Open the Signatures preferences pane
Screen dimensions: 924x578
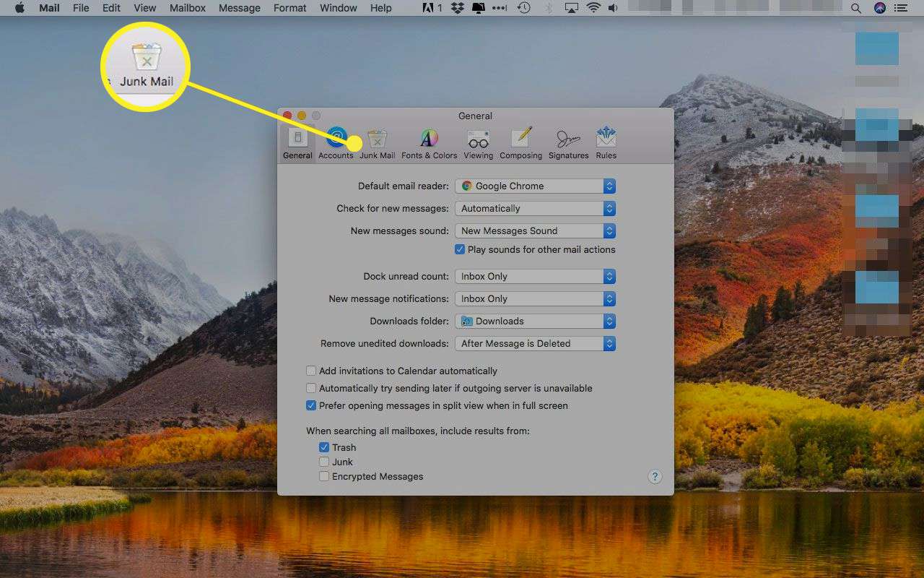[x=568, y=142]
